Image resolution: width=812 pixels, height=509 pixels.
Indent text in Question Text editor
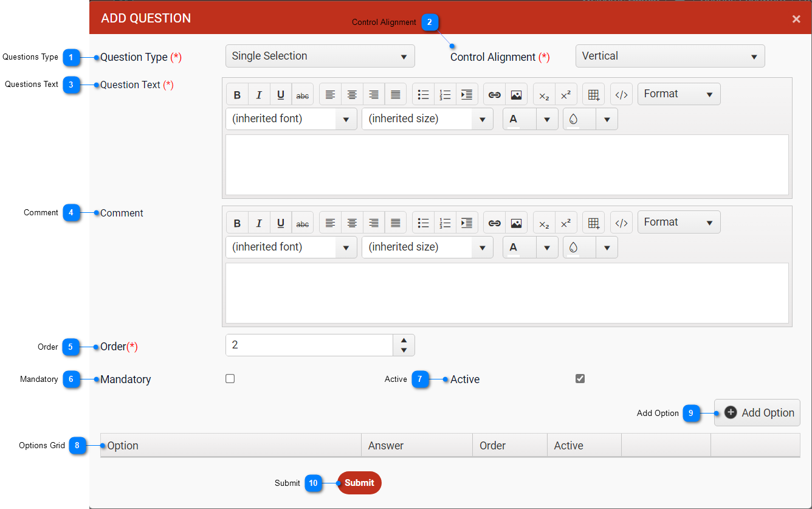point(467,94)
